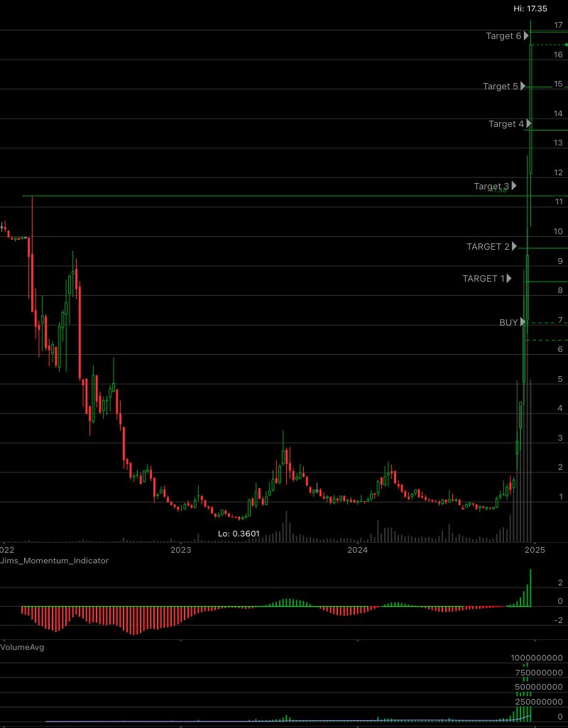Click the arrow marker beside BUY
The image size is (568, 728).
tap(523, 321)
